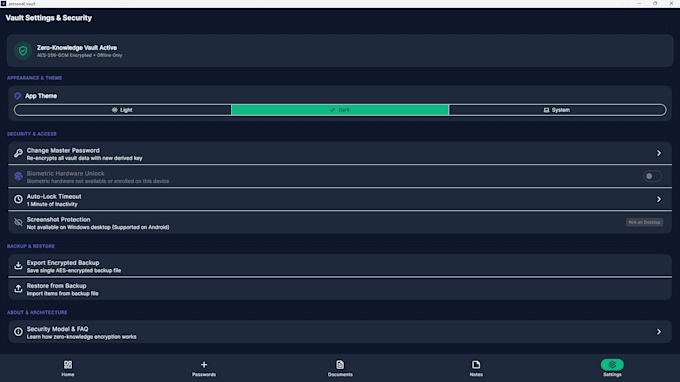Click the crossed-eye Screenshot Protection icon
The height and width of the screenshot is (382, 680).
point(18,222)
